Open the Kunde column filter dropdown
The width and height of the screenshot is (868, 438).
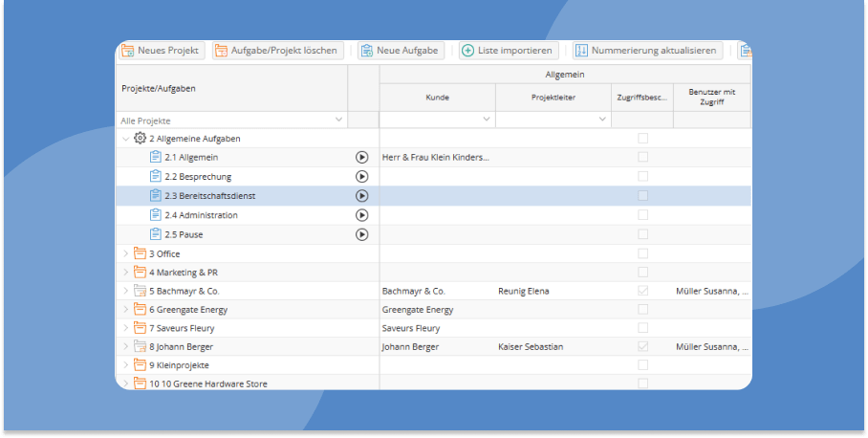pos(486,120)
